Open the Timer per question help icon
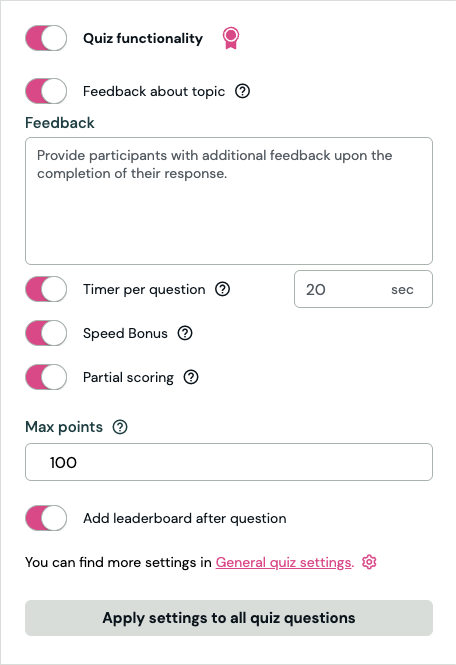The image size is (456, 665). pyautogui.click(x=223, y=289)
